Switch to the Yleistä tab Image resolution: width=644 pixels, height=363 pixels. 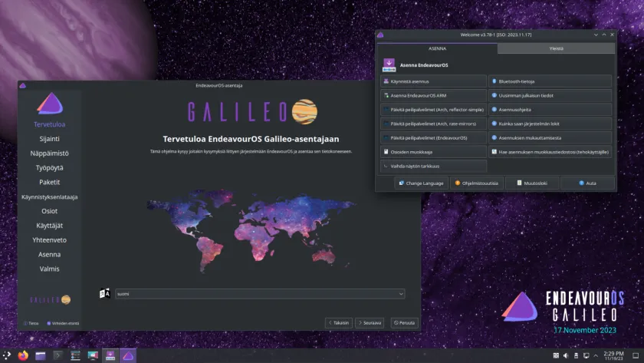click(x=556, y=48)
